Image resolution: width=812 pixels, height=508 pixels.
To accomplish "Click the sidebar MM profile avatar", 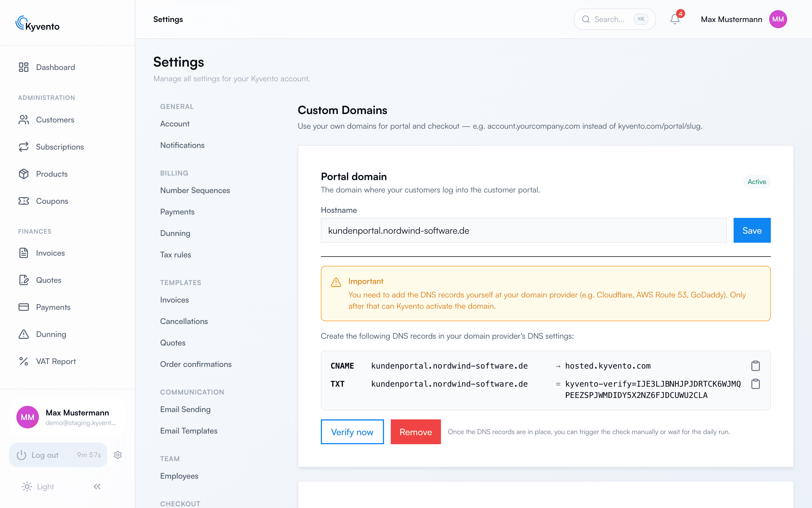I will 28,417.
